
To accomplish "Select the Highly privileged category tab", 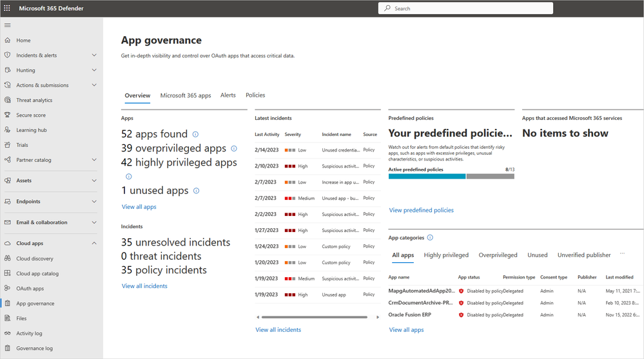I will pyautogui.click(x=446, y=255).
